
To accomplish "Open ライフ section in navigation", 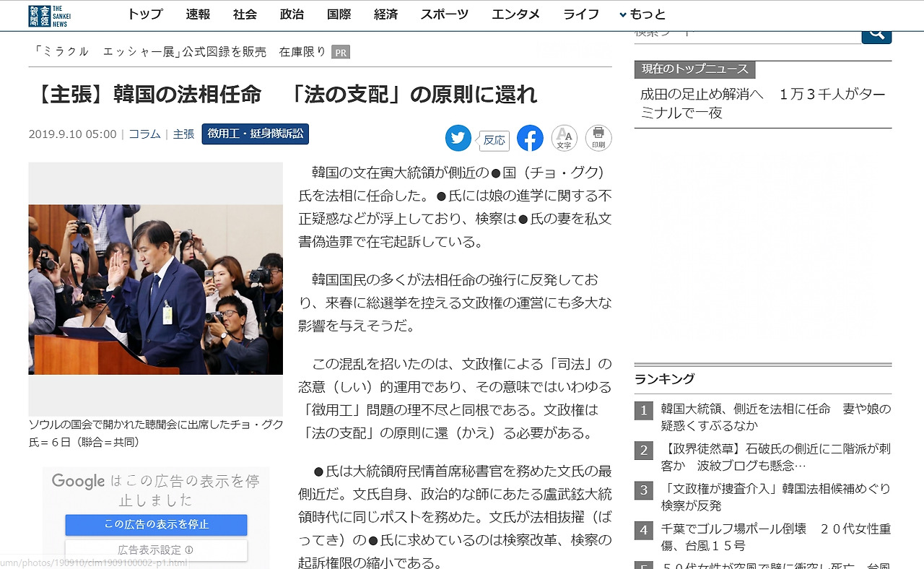I will click(x=580, y=14).
